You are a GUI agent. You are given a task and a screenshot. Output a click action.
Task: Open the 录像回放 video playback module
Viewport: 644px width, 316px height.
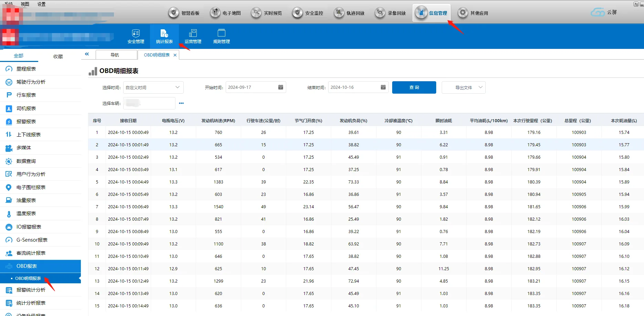click(x=390, y=13)
